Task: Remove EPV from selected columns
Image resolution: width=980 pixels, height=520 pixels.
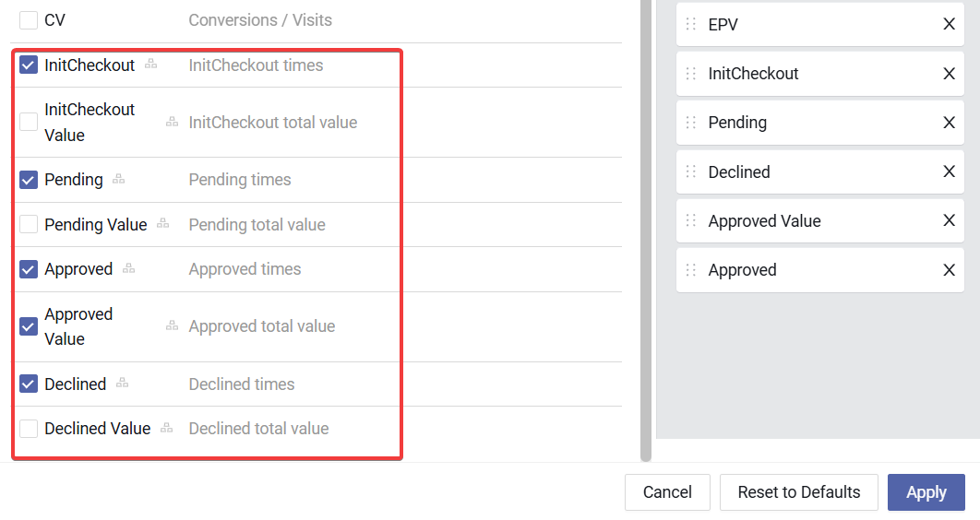Action: pyautogui.click(x=949, y=25)
